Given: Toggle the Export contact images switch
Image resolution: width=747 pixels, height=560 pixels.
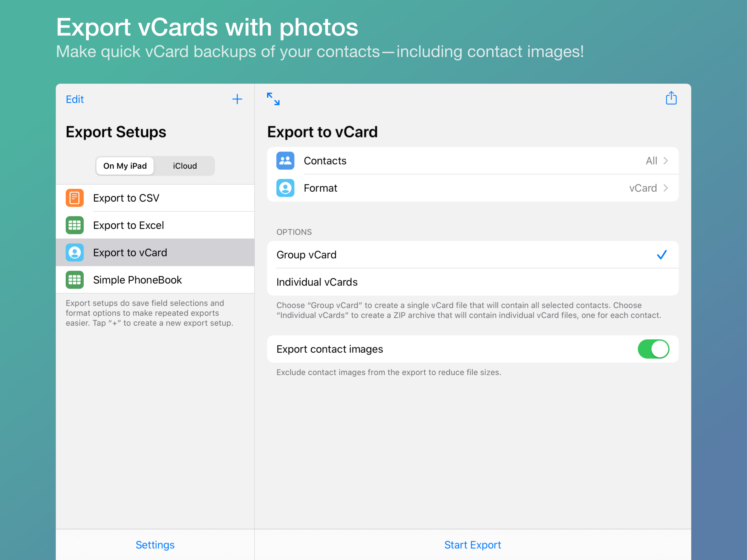Looking at the screenshot, I should coord(653,349).
